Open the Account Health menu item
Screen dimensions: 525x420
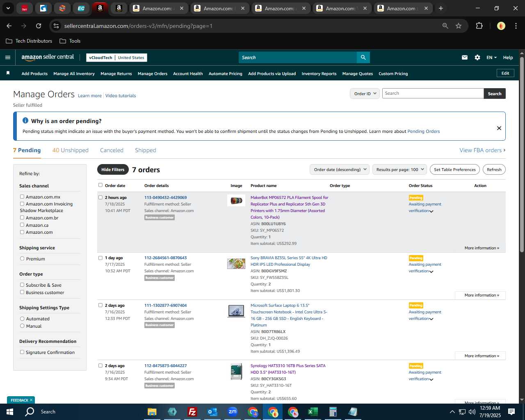[x=188, y=74]
